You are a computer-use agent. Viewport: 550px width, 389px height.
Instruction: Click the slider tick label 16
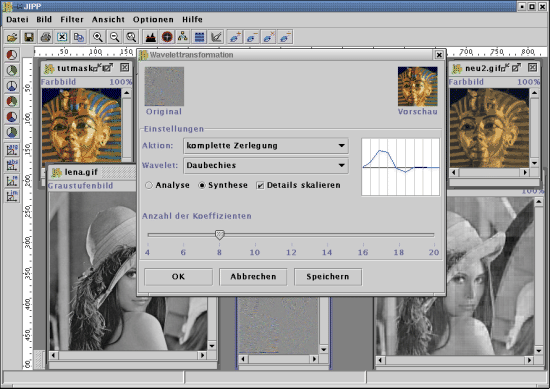pos(363,252)
